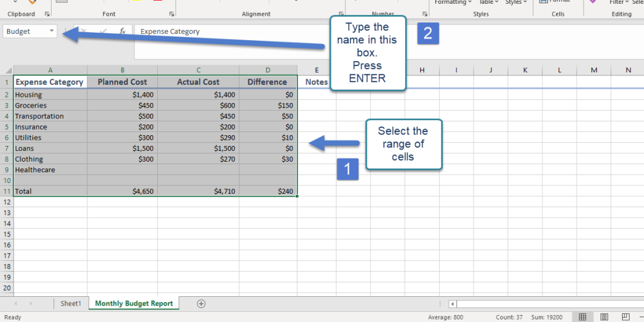Open the Clipboard group dialog launcher
The image size is (644, 322).
(47, 14)
